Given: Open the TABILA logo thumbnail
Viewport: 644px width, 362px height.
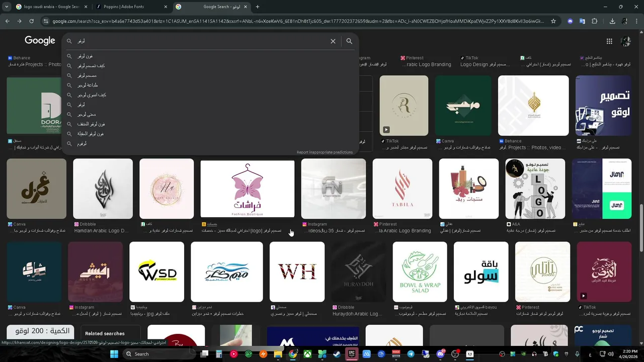Looking at the screenshot, I should (x=403, y=189).
